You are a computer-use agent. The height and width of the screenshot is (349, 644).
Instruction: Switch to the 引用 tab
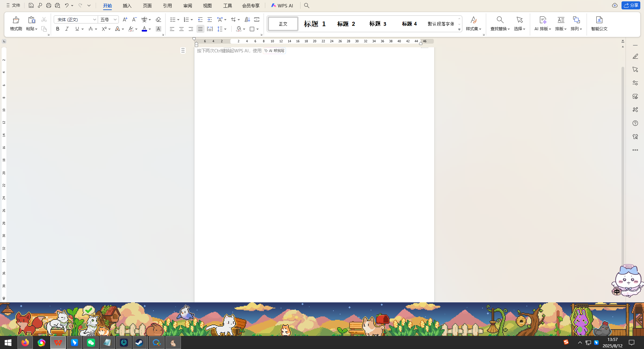167,6
